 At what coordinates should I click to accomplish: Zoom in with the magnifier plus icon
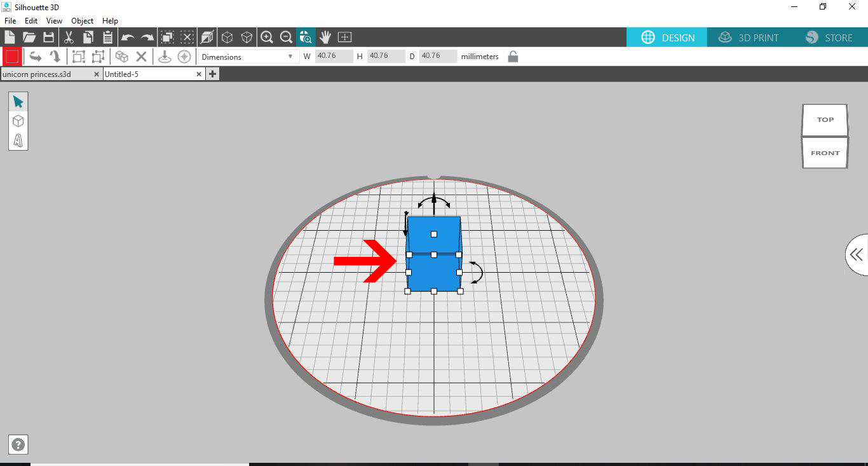pos(267,37)
